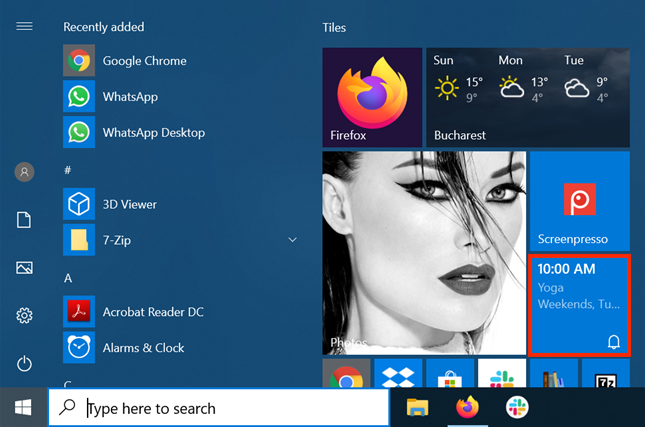Open the Slack tile
Image resolution: width=645 pixels, height=427 pixels.
click(x=502, y=373)
